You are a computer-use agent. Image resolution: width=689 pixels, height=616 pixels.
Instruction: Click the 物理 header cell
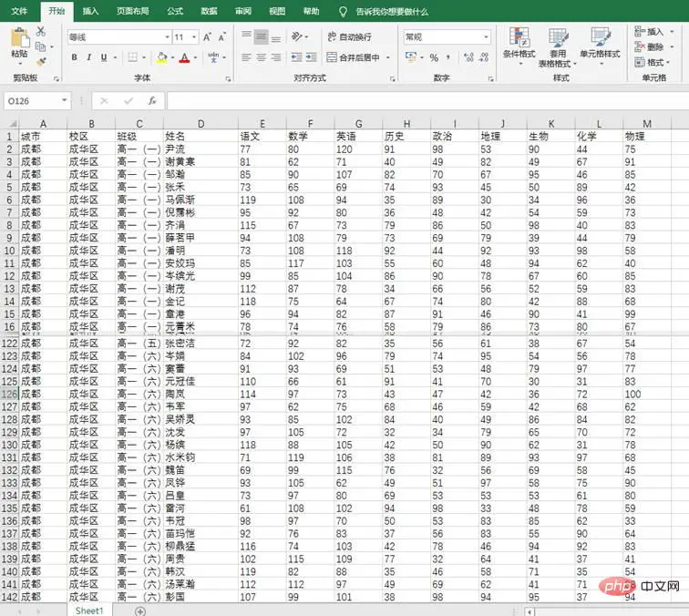click(x=647, y=136)
